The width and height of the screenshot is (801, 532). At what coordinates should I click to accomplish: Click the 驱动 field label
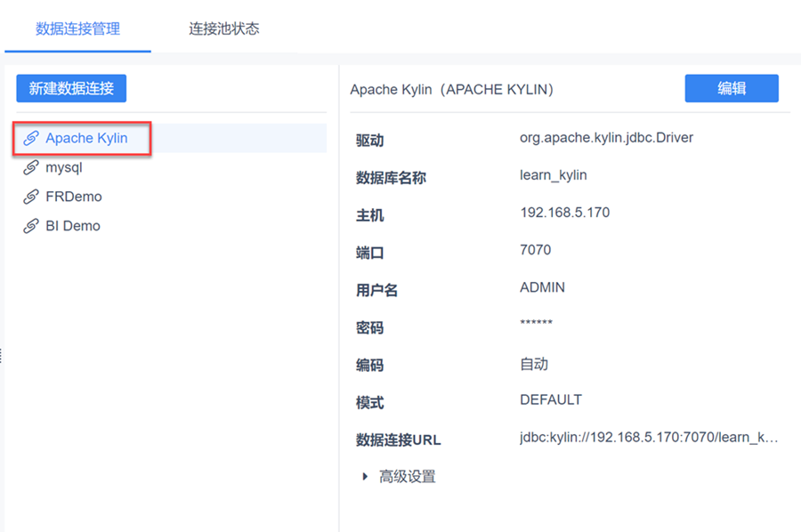point(370,141)
